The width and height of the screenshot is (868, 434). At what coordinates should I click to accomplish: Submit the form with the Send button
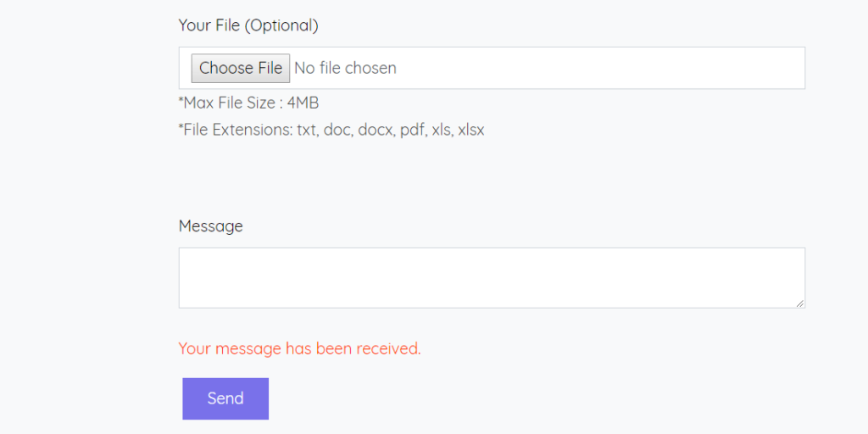[225, 398]
